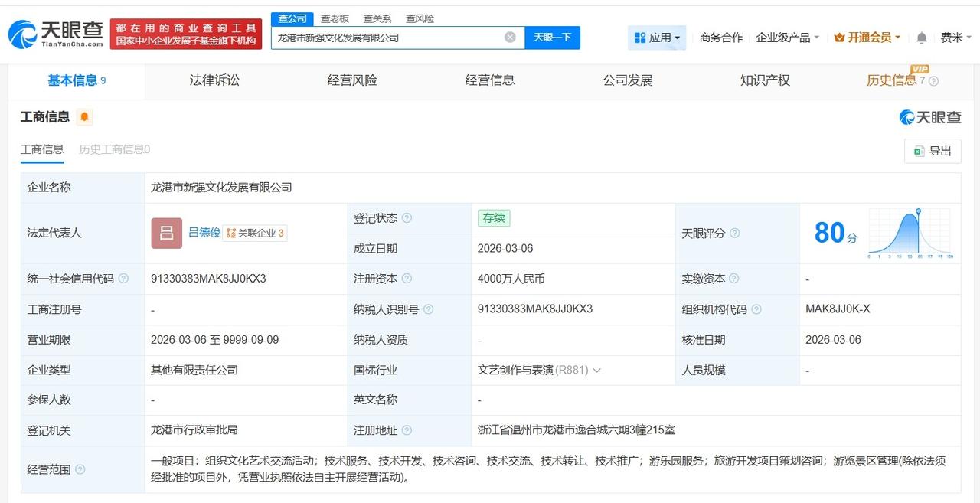Clear the search box with the X icon
This screenshot has height=503, width=980.
coord(509,37)
